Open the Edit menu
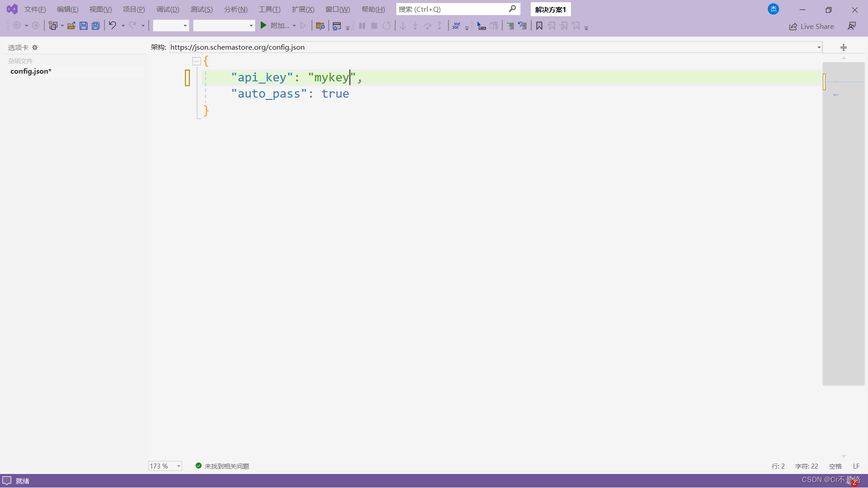Viewport: 868px width, 488px height. 67,9
